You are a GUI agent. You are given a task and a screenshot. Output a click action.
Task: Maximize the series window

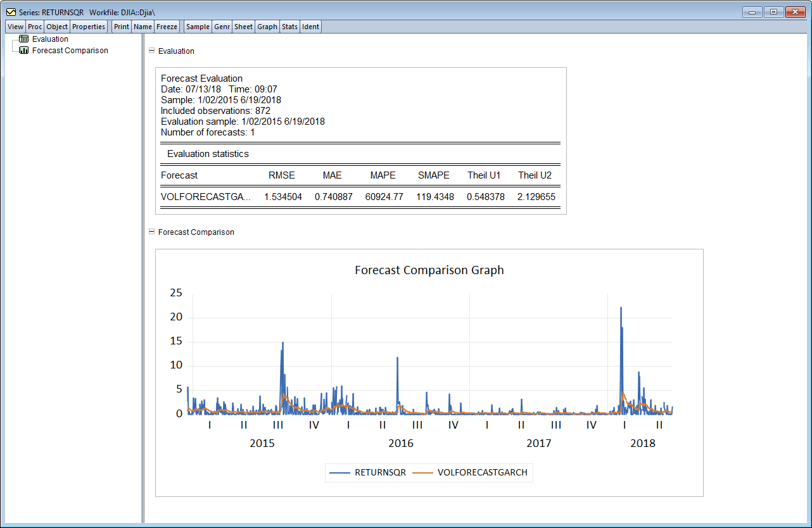pos(773,12)
